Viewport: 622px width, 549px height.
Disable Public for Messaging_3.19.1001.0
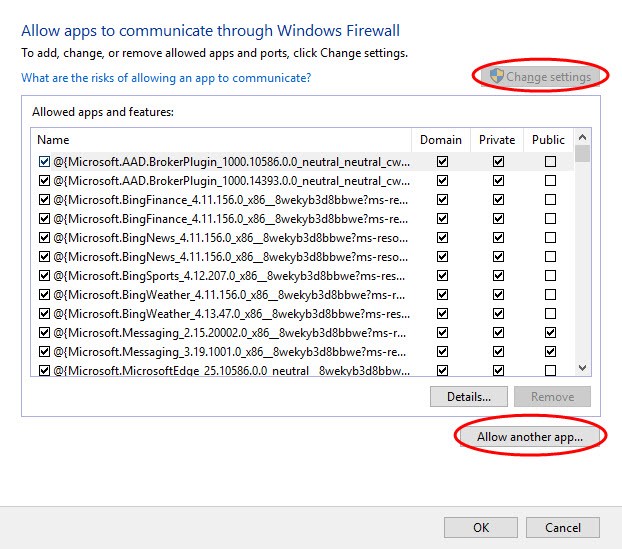[550, 351]
